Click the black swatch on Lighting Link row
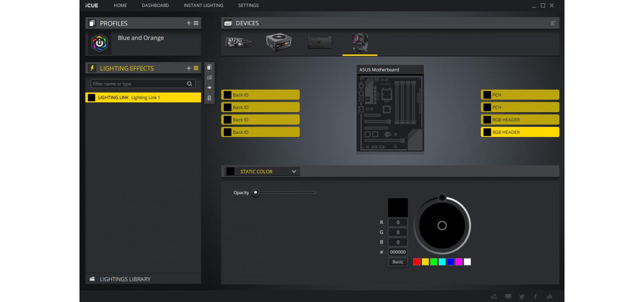This screenshot has width=644, height=302. [x=92, y=98]
